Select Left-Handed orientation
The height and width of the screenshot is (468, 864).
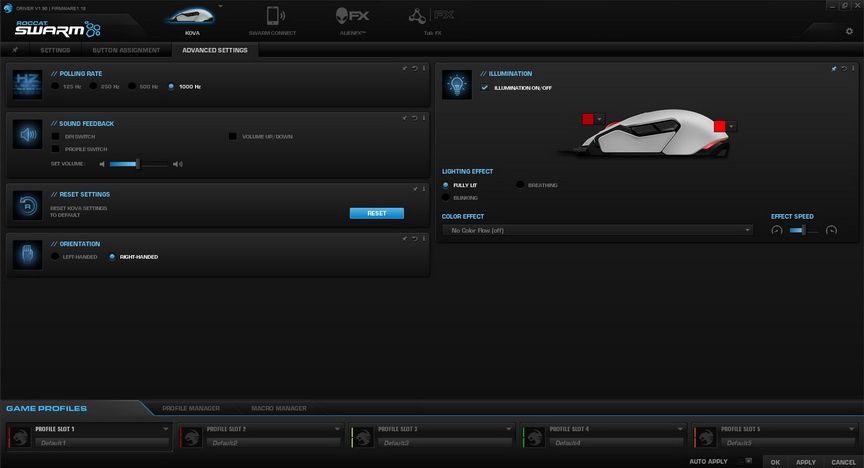55,257
